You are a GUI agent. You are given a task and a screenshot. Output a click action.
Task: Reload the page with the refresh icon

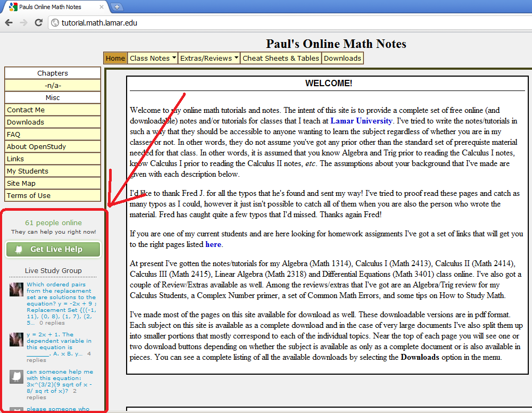[39, 23]
